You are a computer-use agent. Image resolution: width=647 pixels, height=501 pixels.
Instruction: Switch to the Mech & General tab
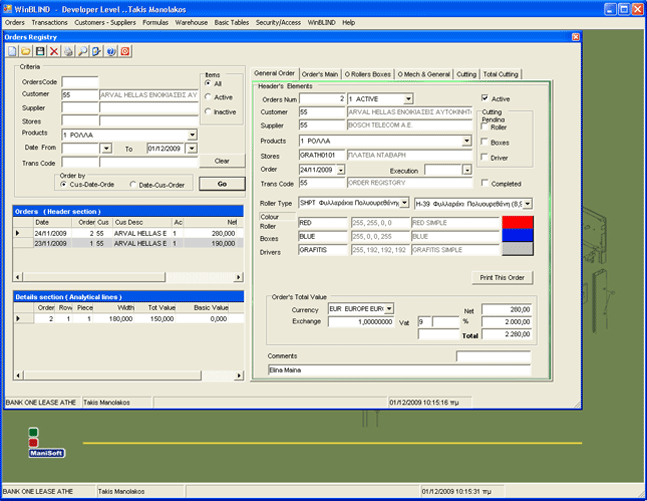point(424,74)
